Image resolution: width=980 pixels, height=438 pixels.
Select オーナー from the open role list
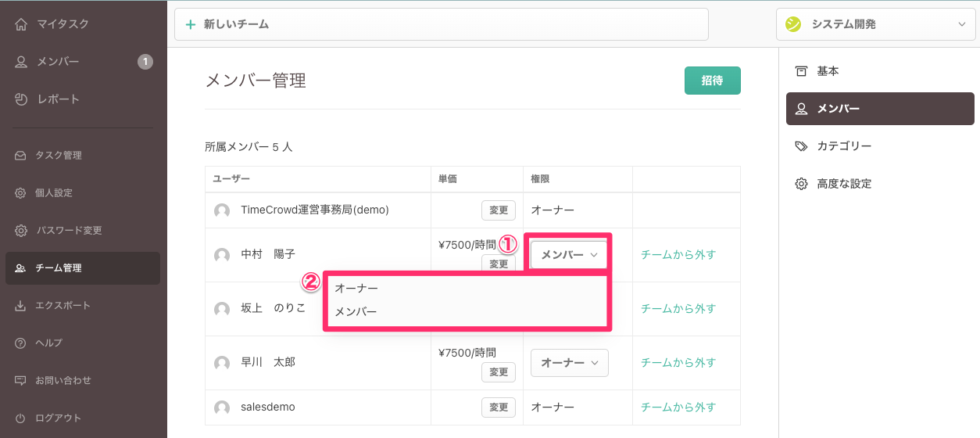[x=356, y=289]
